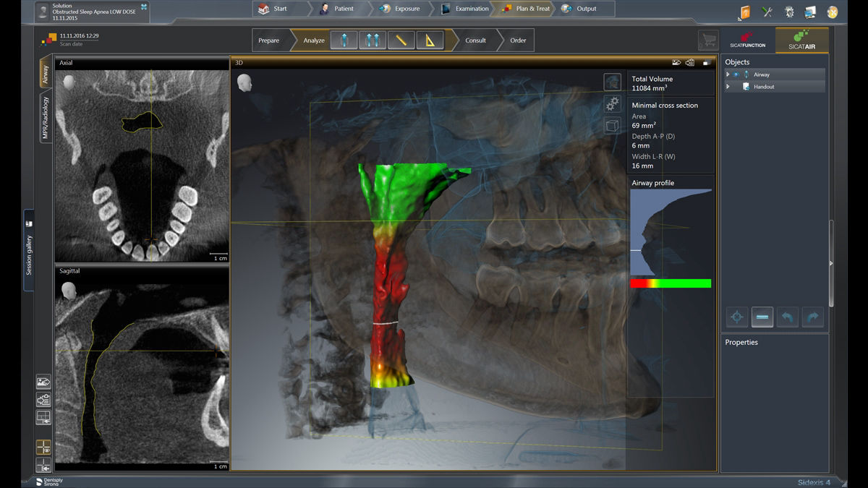Select the double airway comparison tool
Viewport: 868px width, 488px height.
tap(373, 40)
